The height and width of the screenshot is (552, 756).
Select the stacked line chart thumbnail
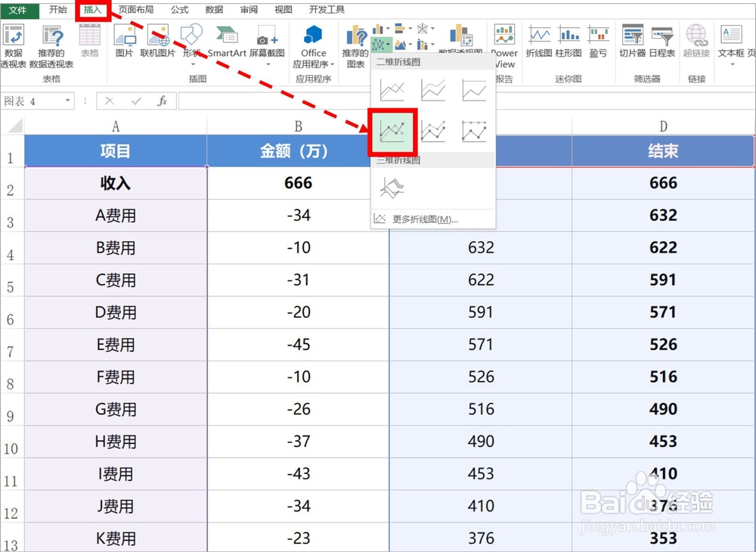433,90
